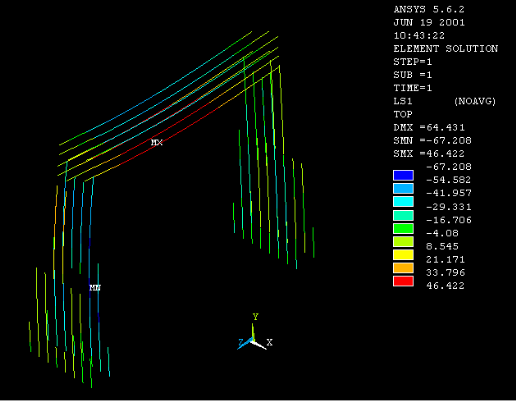The image size is (516, 401).
Task: Select the sky-blue legend swatch
Action: click(403, 189)
